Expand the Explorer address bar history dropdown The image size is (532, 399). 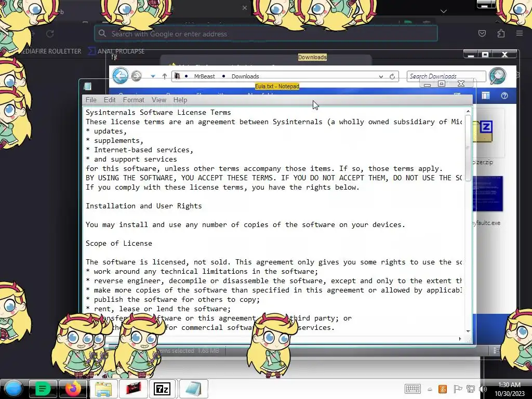click(x=381, y=77)
